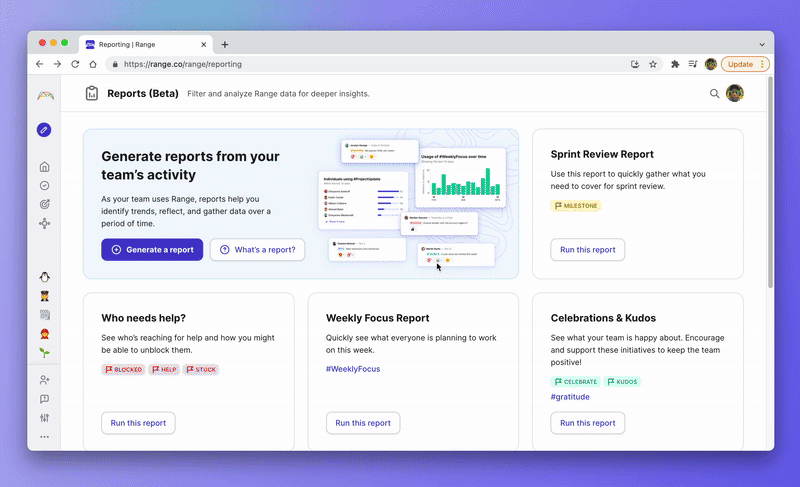Run the Who needs help? report
Screen dimensions: 800x487
tap(138, 423)
